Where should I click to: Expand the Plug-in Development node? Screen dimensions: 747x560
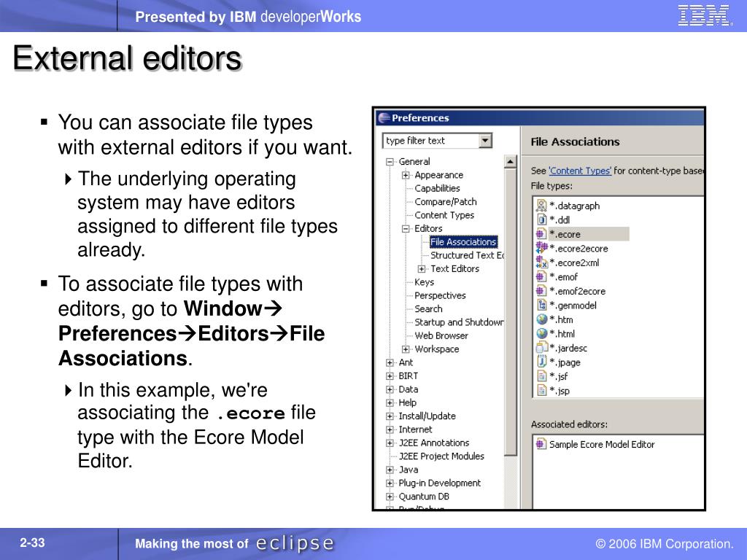(x=390, y=483)
